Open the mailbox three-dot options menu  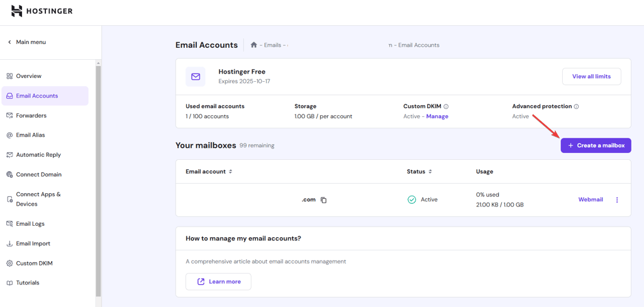point(617,199)
